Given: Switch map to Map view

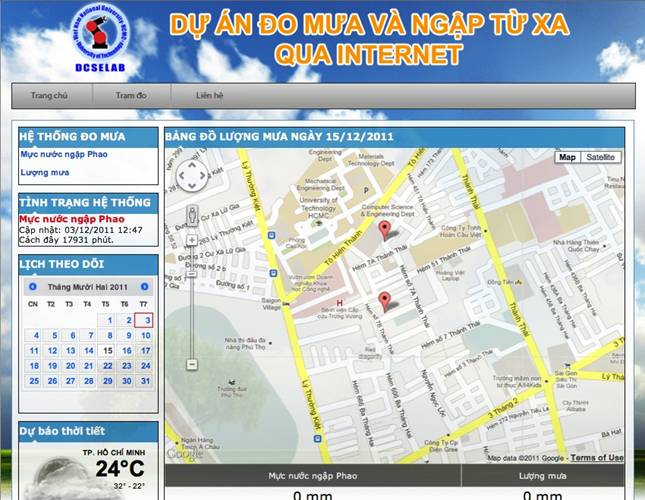Looking at the screenshot, I should [x=567, y=157].
